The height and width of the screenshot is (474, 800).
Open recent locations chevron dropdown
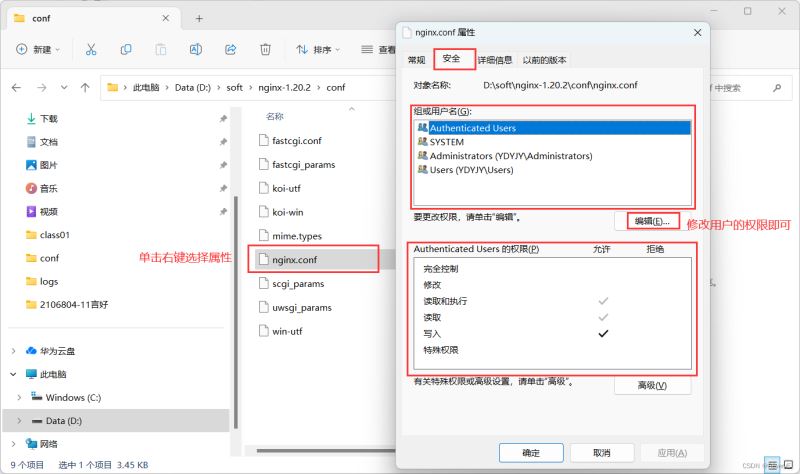(64, 87)
